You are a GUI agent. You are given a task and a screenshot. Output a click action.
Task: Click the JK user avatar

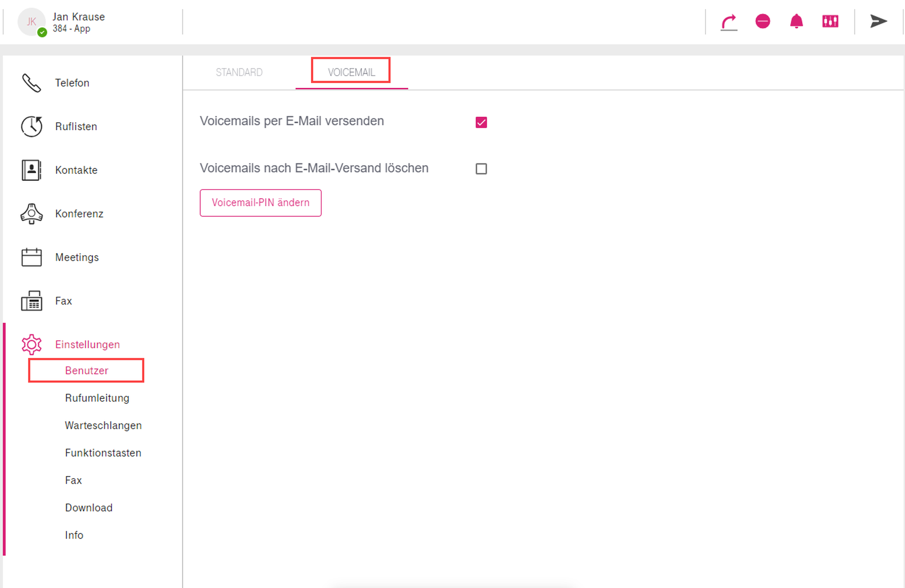31,22
